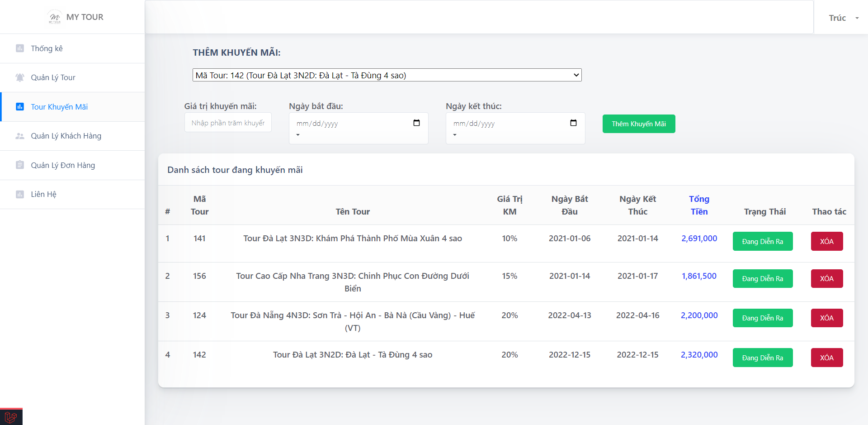Click end date 2021-01-17
Screen dimensions: 868x425
coord(638,276)
